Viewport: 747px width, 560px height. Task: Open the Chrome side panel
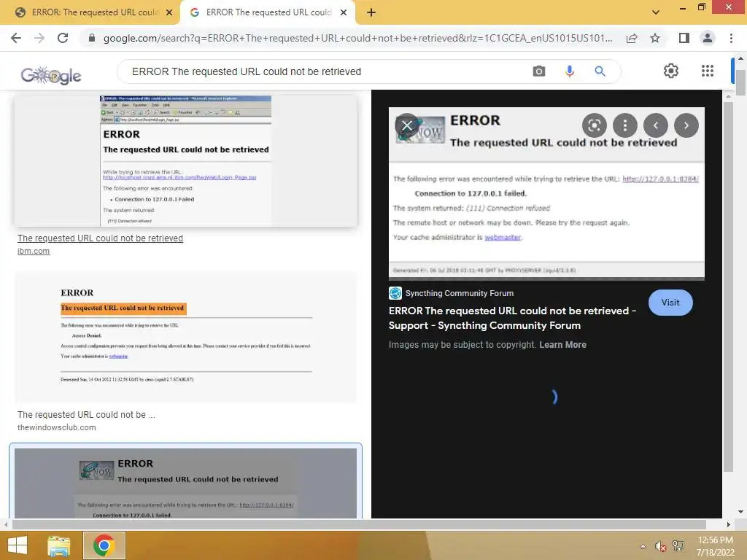pyautogui.click(x=684, y=38)
